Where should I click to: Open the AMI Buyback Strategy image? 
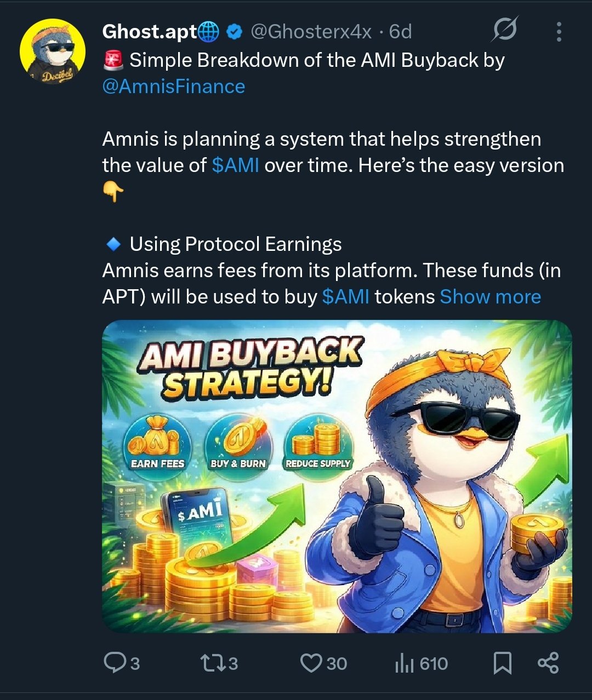337,476
